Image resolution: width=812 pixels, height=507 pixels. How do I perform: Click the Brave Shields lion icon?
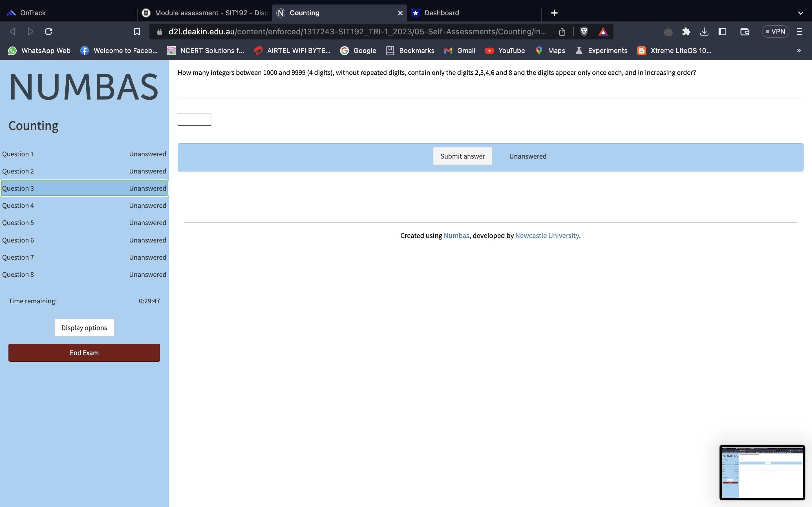click(584, 32)
